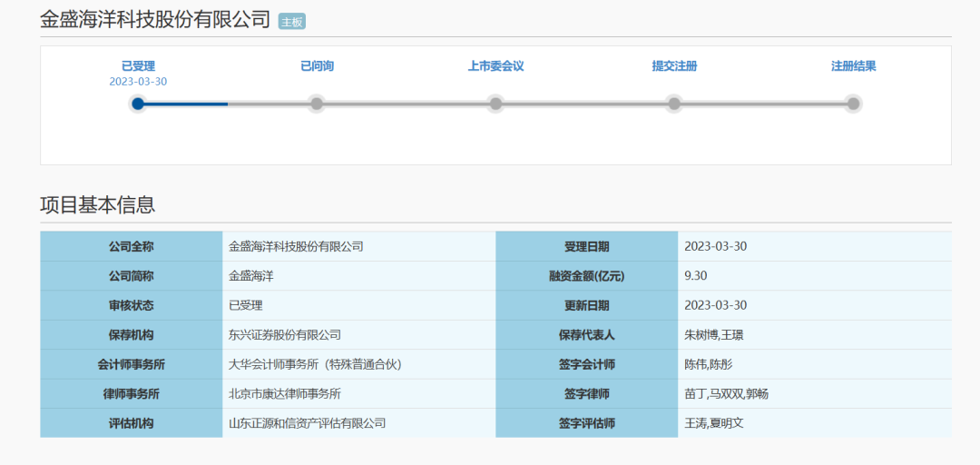Click the blue completed progress bar segment
The width and height of the screenshot is (980, 465).
point(186,104)
